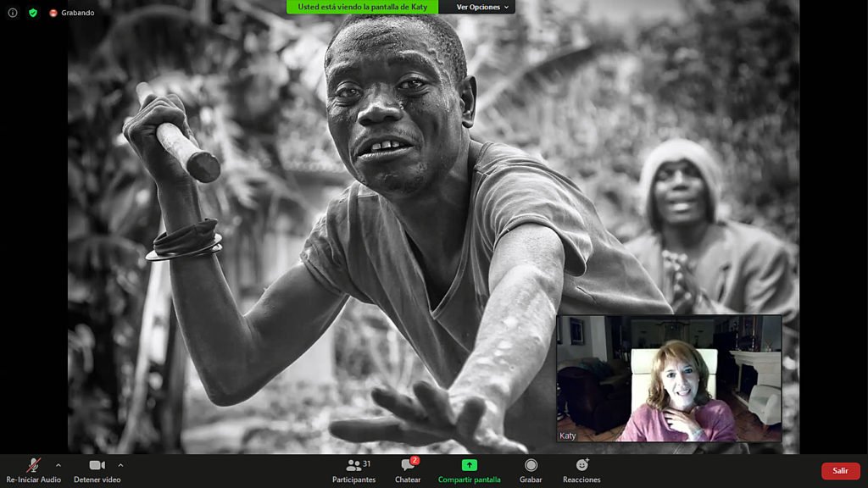Open the Ver Opciones dropdown
The height and width of the screenshot is (488, 868).
(483, 7)
